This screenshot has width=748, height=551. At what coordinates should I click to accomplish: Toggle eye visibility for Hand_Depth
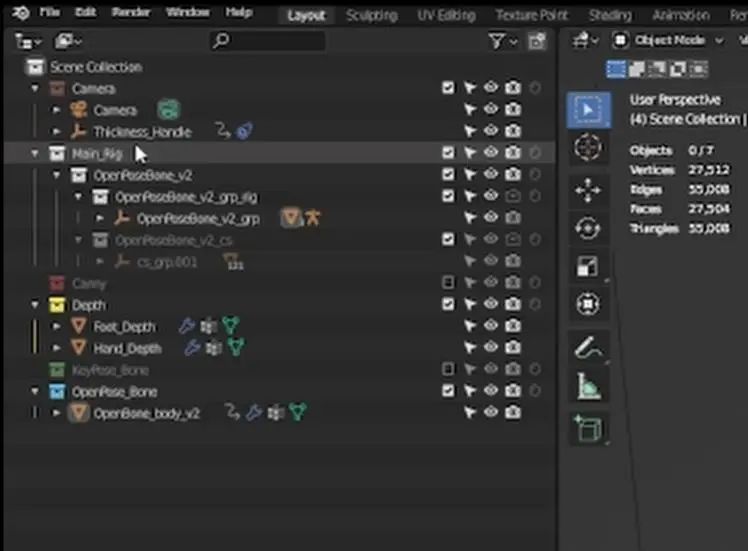coord(491,347)
